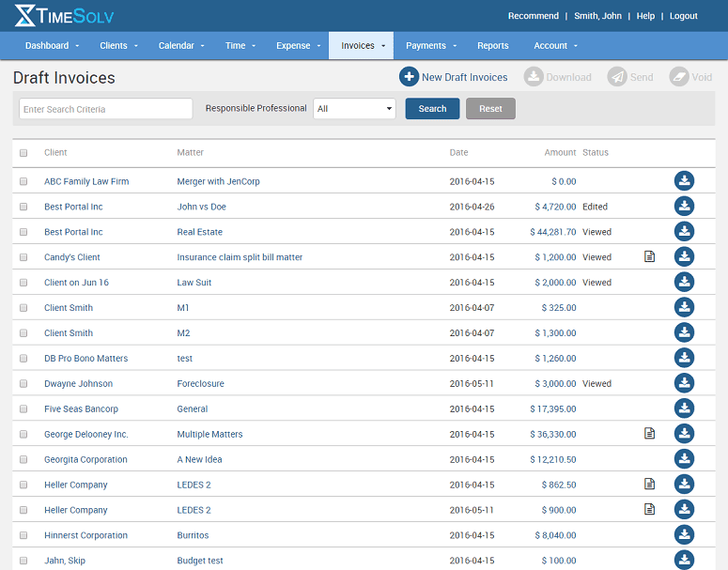Download the Dwayne Johnson Foreclosure invoice

coord(684,383)
